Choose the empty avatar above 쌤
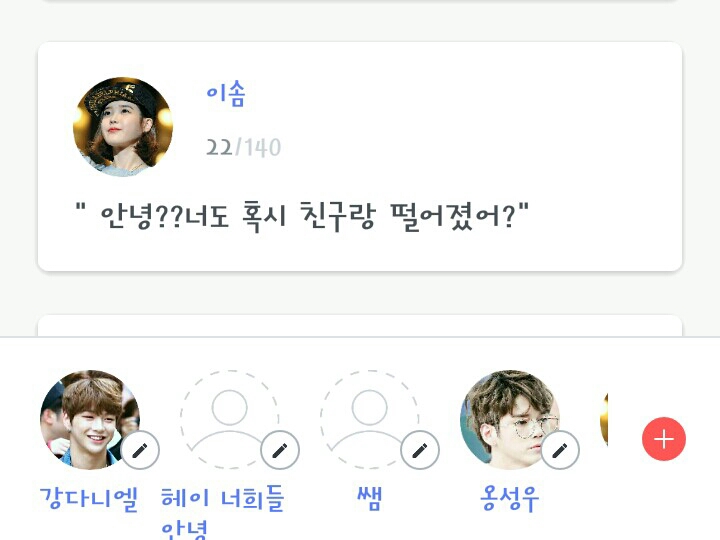 click(370, 419)
